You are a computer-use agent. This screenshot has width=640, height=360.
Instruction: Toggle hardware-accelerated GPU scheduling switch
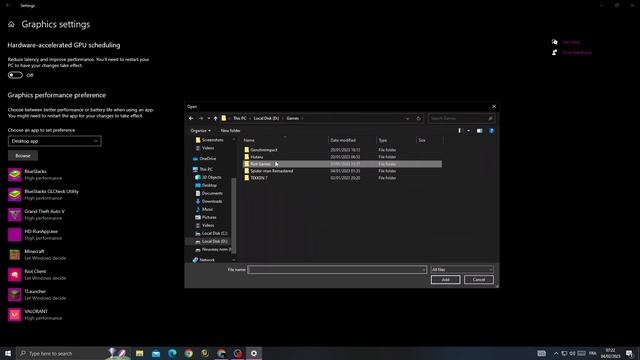[x=15, y=75]
